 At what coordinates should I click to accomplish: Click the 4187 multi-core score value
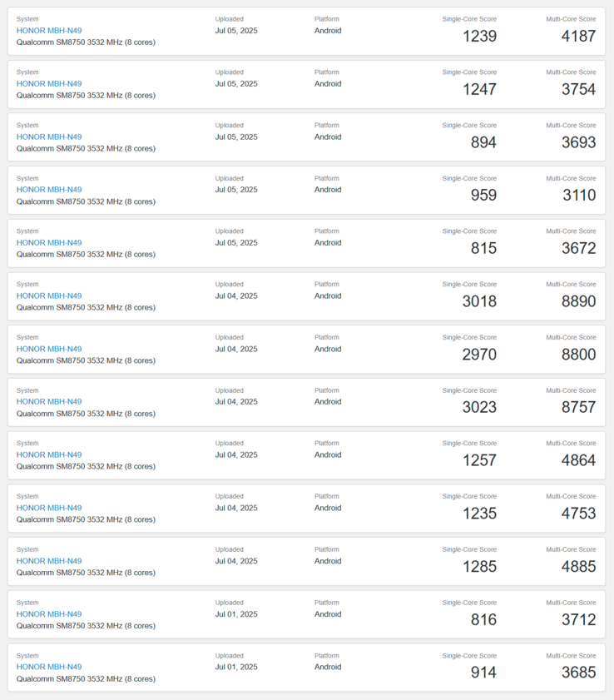(578, 37)
